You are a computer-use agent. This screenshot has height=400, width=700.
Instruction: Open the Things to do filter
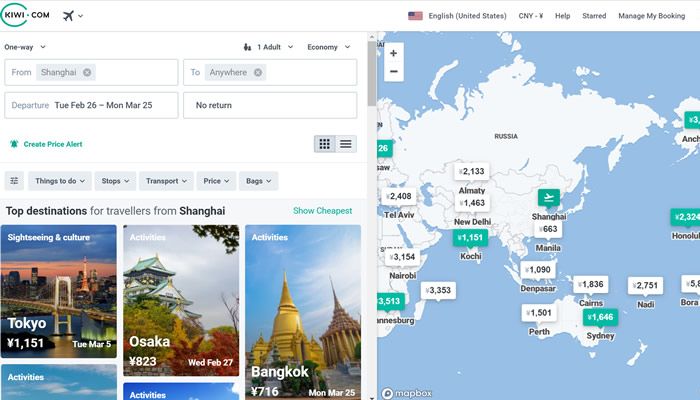pos(61,181)
